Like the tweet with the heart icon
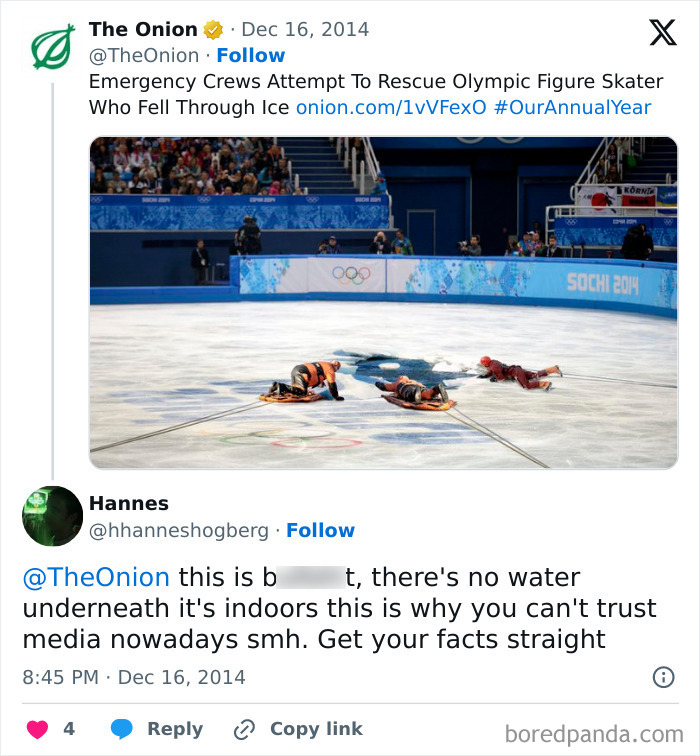Image resolution: width=700 pixels, height=756 pixels. pyautogui.click(x=37, y=729)
